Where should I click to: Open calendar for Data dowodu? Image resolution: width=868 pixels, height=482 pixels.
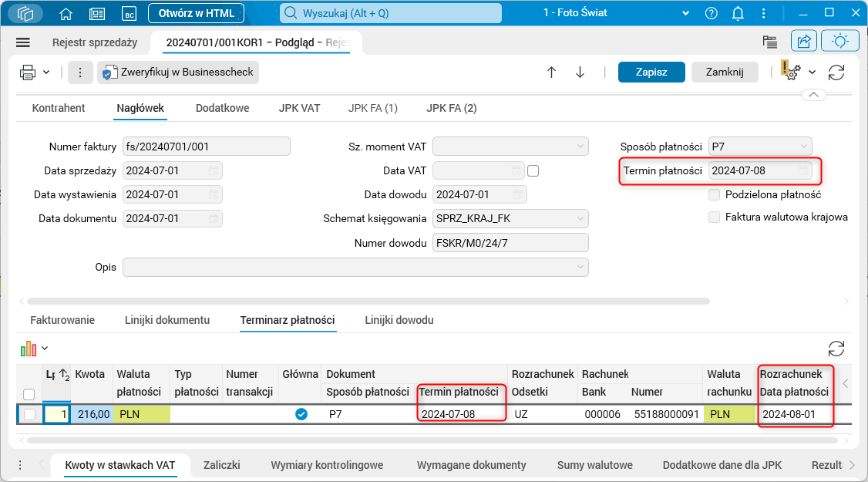pos(518,194)
